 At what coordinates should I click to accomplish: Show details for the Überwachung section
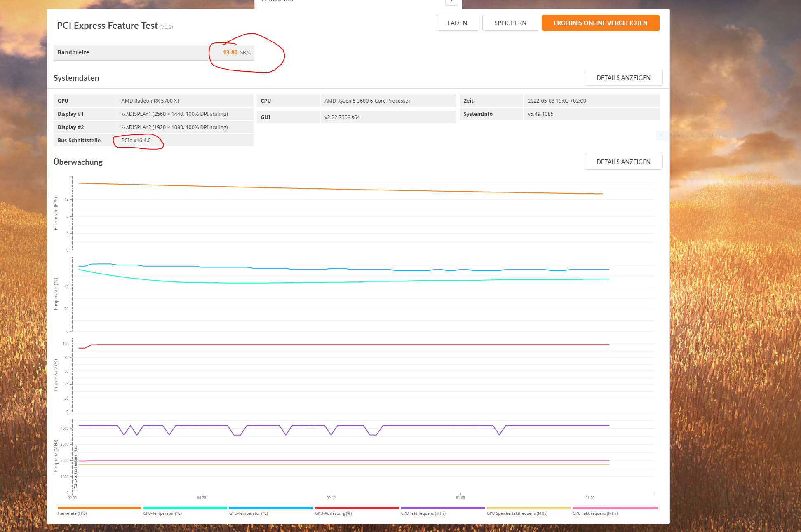[x=623, y=162]
